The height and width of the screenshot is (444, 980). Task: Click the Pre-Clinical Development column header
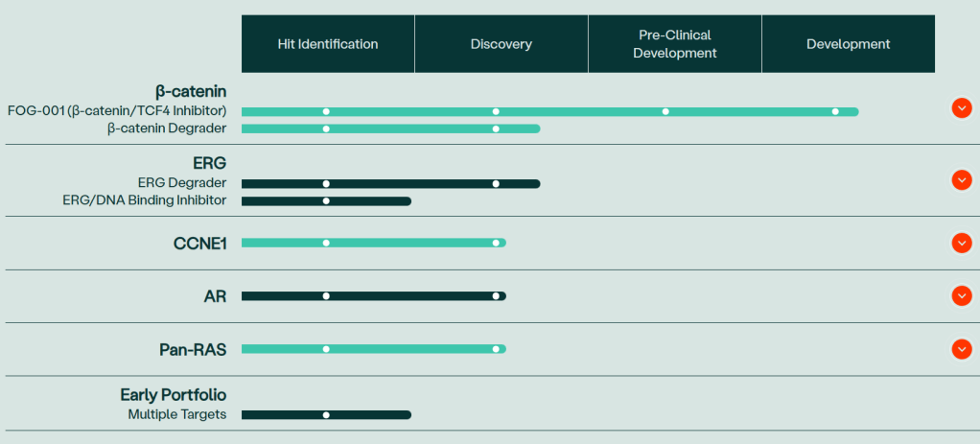(x=675, y=44)
